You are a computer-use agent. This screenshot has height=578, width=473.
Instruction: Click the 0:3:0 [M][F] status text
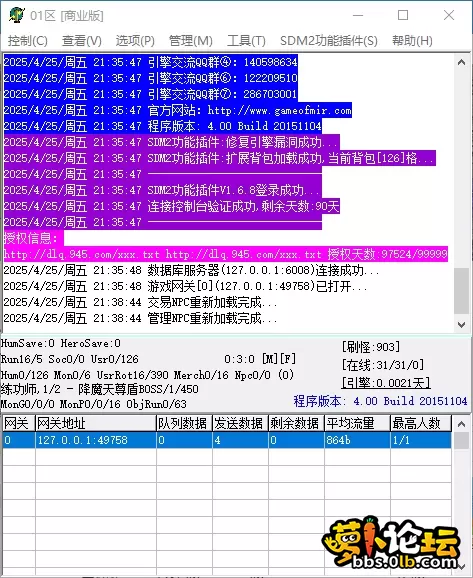click(x=260, y=359)
